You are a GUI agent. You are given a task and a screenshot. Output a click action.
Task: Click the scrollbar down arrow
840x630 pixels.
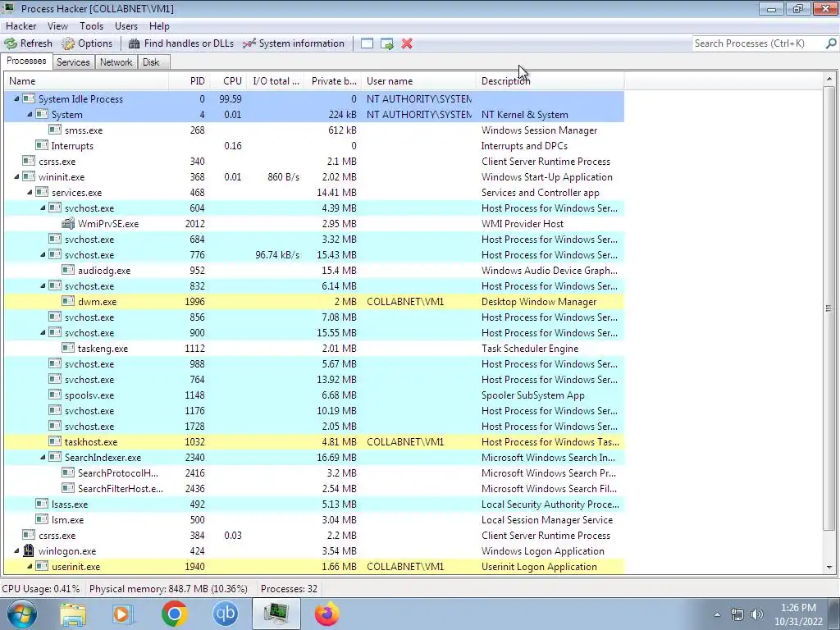pyautogui.click(x=829, y=568)
